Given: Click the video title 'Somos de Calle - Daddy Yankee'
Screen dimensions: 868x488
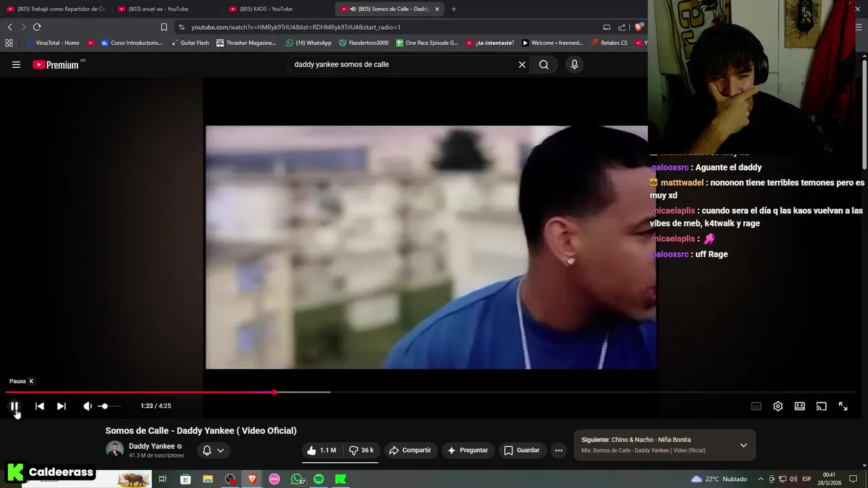Looking at the screenshot, I should [x=201, y=430].
